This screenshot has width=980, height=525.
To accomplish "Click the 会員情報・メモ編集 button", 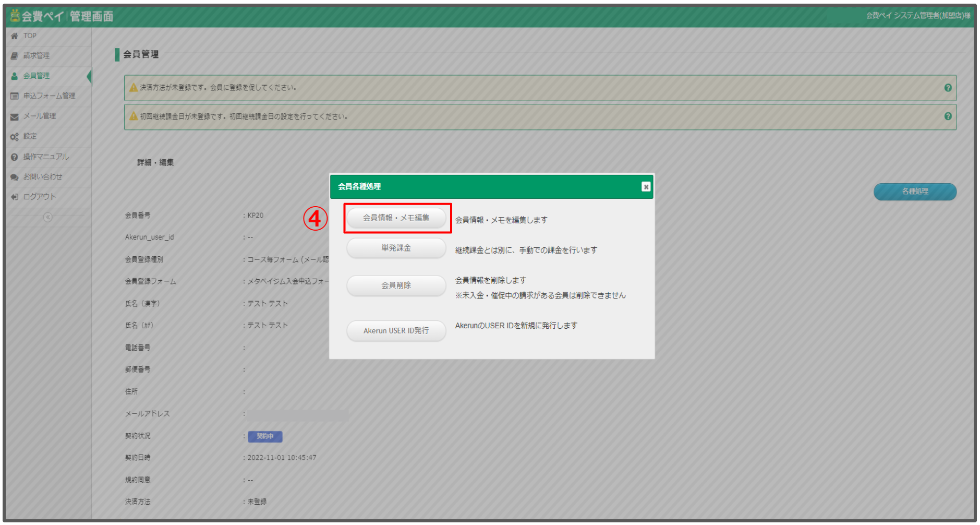I will (396, 218).
